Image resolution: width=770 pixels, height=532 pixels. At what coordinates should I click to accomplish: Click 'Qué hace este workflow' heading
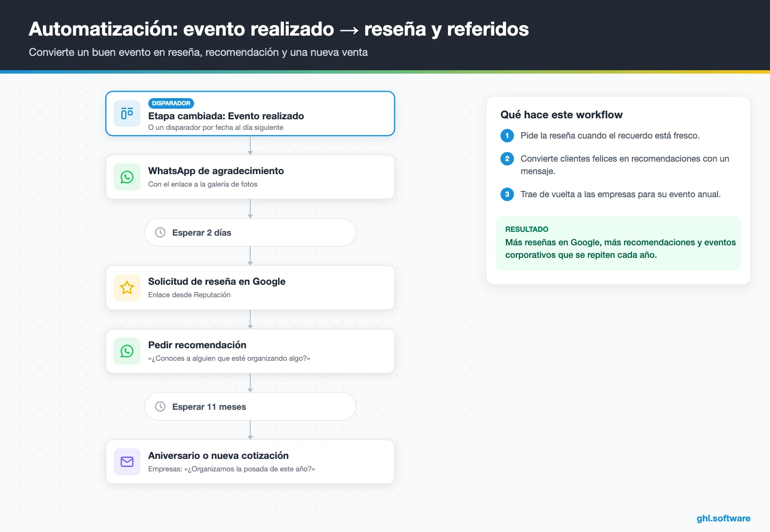coord(562,114)
